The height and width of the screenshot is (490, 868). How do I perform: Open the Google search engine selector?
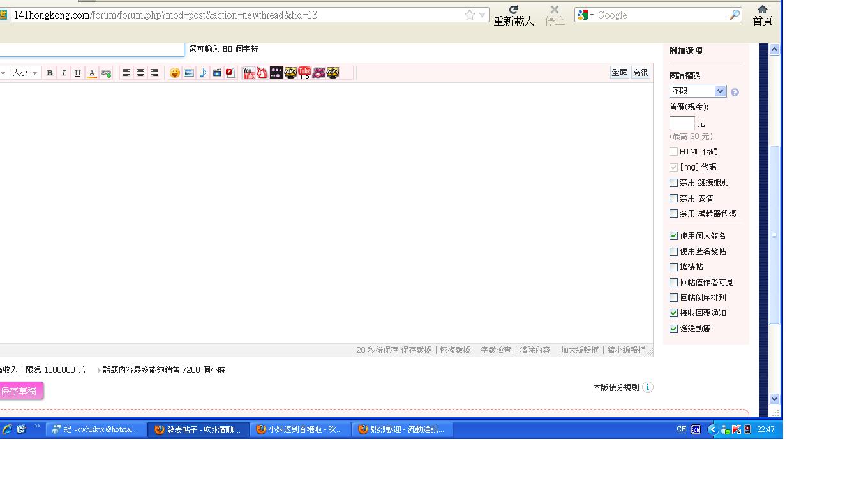(585, 15)
